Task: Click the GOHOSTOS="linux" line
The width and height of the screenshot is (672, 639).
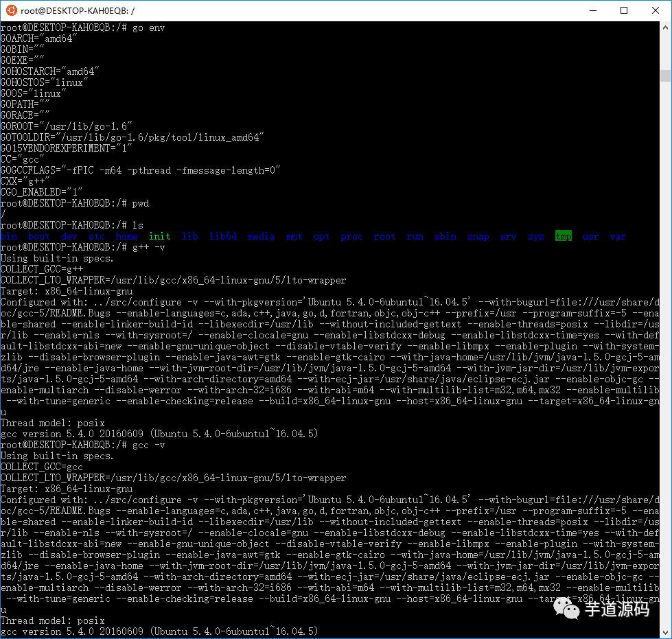Action: coord(44,83)
